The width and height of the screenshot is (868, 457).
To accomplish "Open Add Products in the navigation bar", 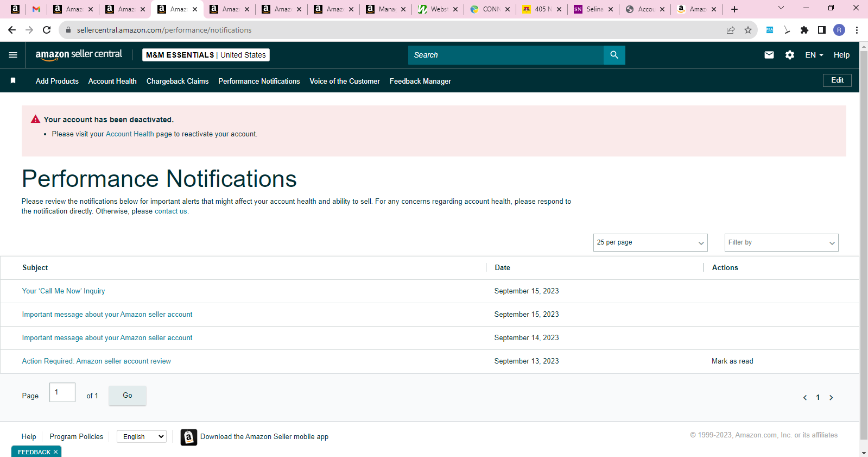I will pyautogui.click(x=57, y=81).
